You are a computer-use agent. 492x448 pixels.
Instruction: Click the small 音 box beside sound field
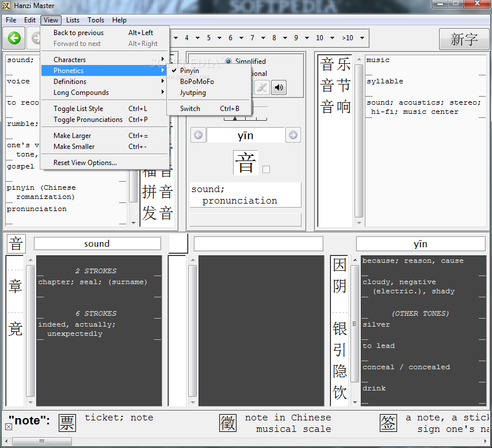click(x=16, y=244)
